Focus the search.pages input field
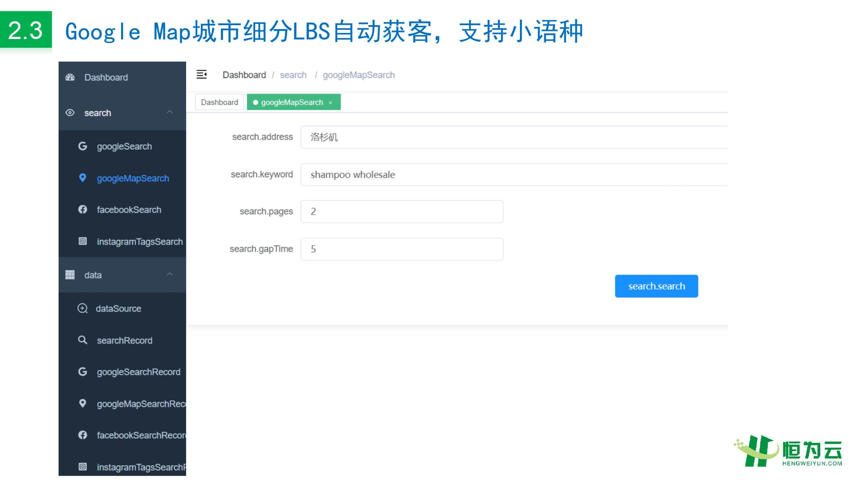Viewport: 868px width, 488px height. point(402,212)
